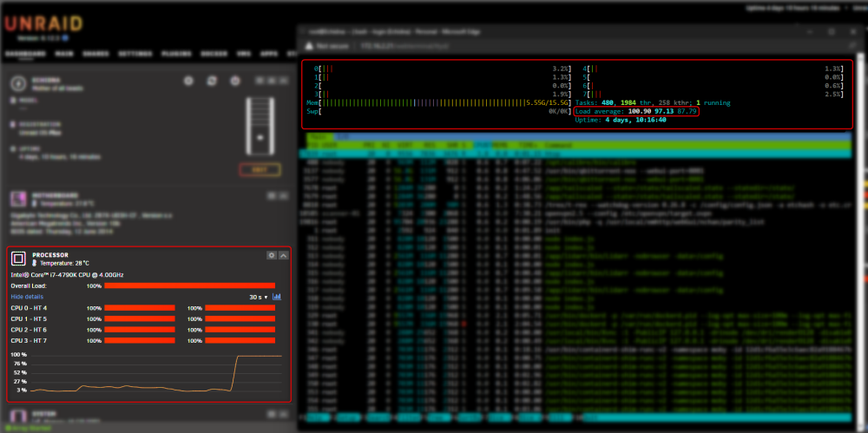Click the Tasks: 480 line in htop
Screen dimensions: 868x433
coord(653,103)
